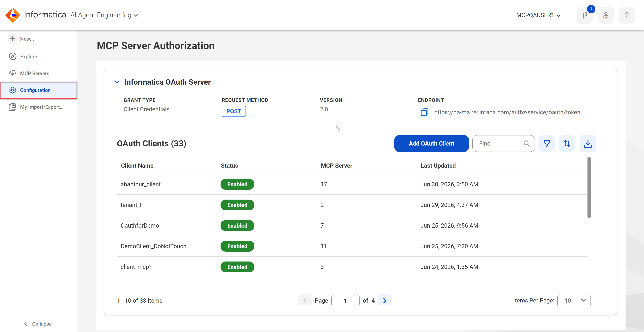Click date Jun 30, 2026, 3:50 AM

449,184
